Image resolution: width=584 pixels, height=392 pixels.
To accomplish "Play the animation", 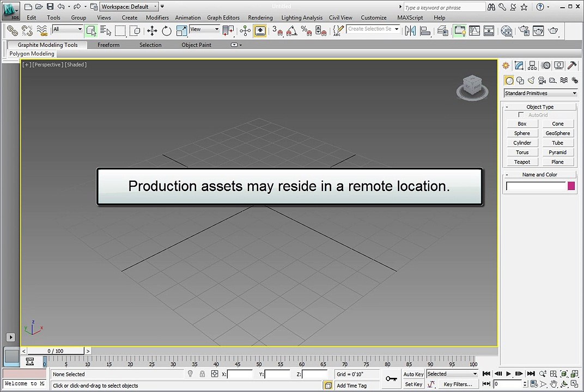I will tap(508, 373).
